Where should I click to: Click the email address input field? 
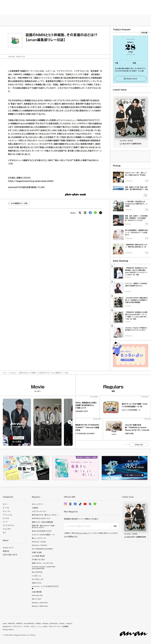(88, 526)
